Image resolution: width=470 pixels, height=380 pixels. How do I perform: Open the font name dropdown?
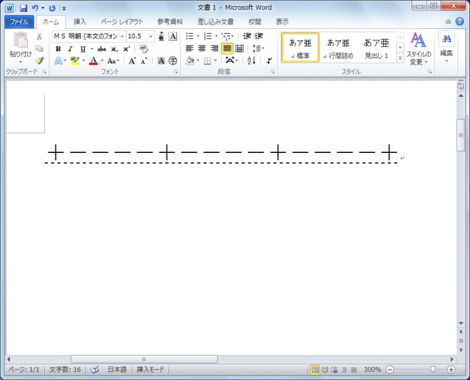(122, 36)
